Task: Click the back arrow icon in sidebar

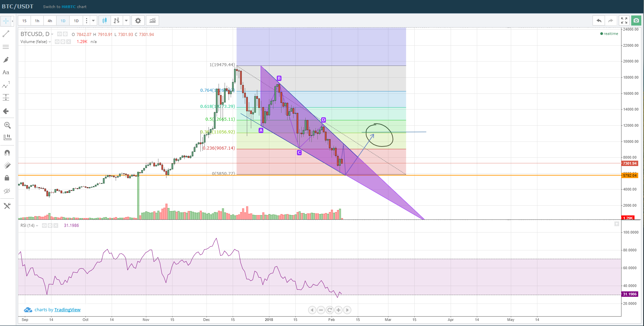Action: coord(6,111)
